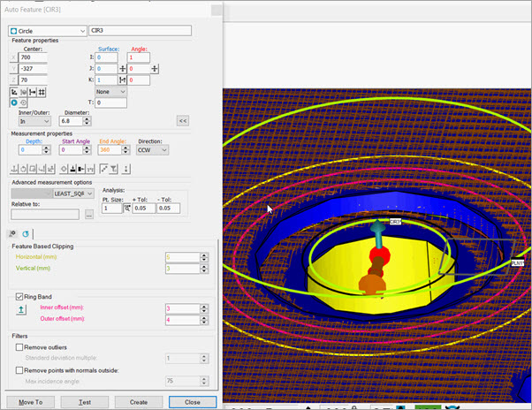Viewport: 532px width, 410px height.
Task: Click the Create button
Action: pyautogui.click(x=138, y=400)
